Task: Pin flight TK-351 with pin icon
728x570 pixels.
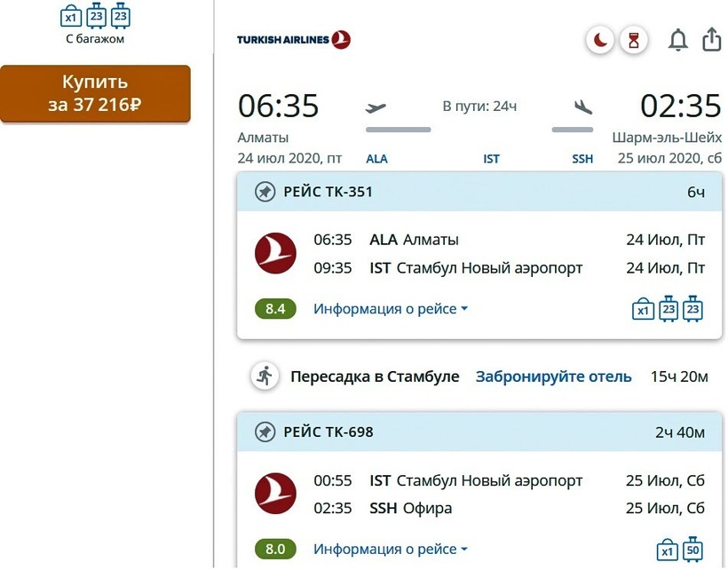Action: 265,192
